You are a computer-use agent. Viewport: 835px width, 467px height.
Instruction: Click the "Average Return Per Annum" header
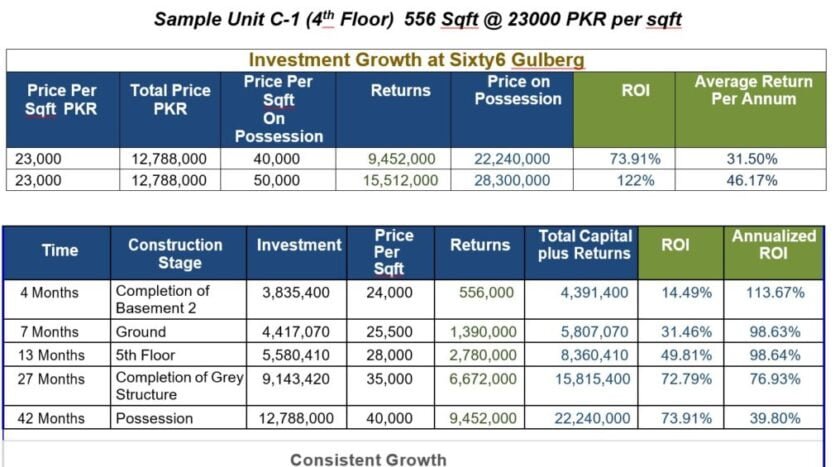click(x=753, y=90)
